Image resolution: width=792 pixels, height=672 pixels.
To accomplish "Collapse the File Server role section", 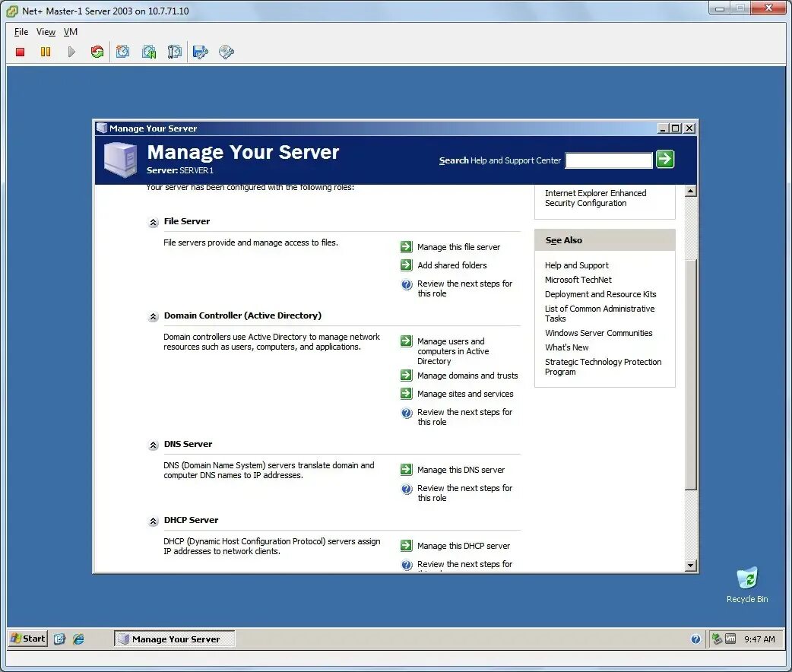I will 153,222.
